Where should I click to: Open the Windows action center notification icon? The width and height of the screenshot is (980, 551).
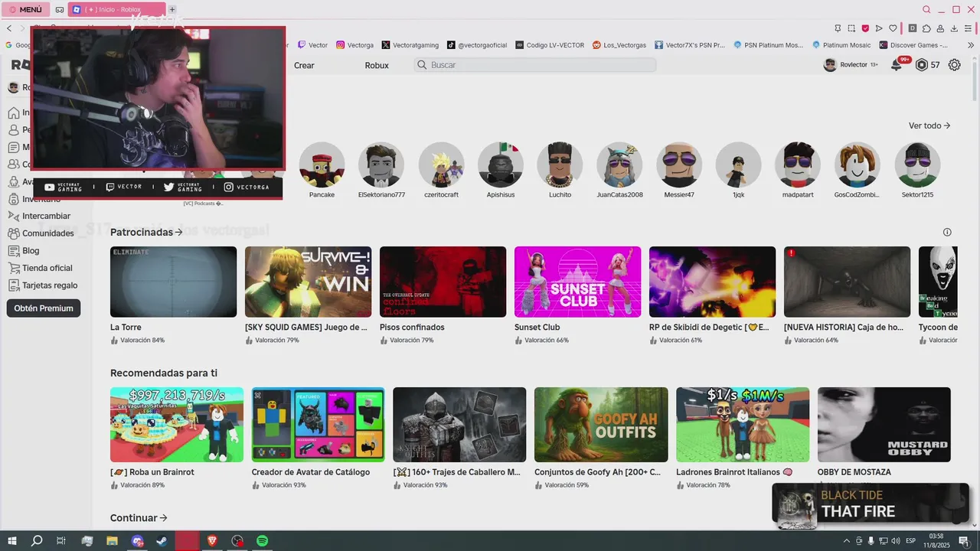(964, 541)
